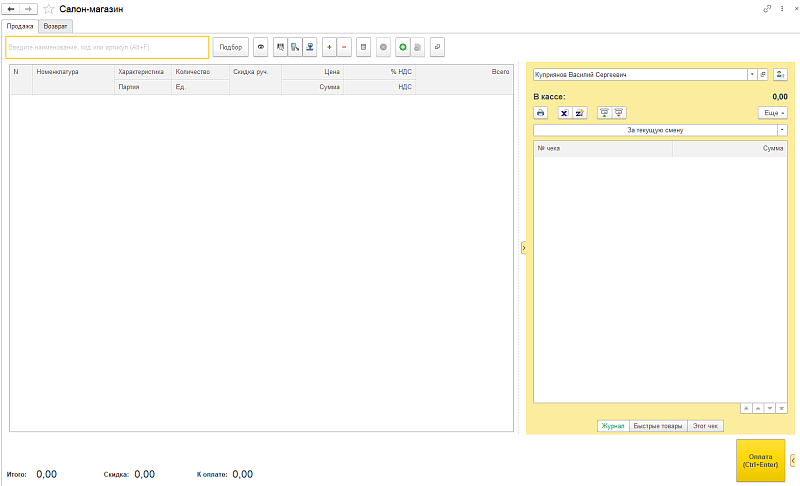This screenshot has height=486, width=800.
Task: Collapse the right yellow side panel
Action: [523, 247]
